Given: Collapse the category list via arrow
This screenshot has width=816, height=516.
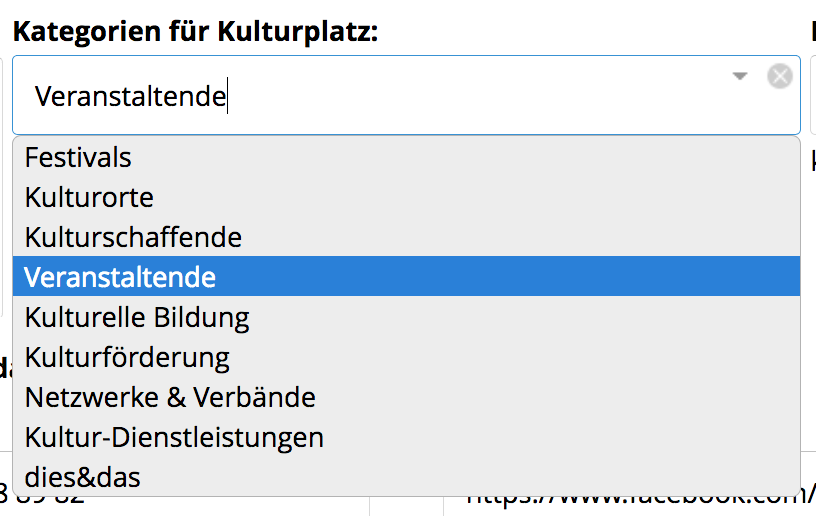Looking at the screenshot, I should (740, 76).
